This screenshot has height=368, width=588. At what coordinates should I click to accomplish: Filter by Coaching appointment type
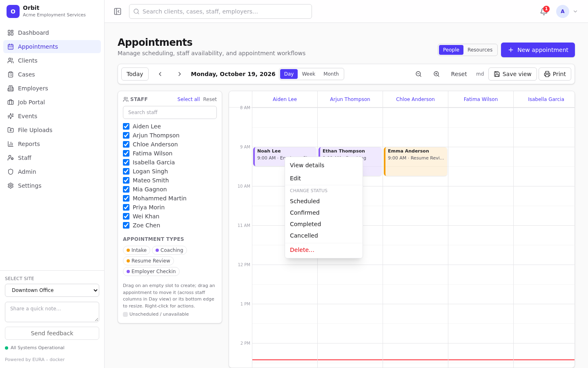tap(169, 250)
